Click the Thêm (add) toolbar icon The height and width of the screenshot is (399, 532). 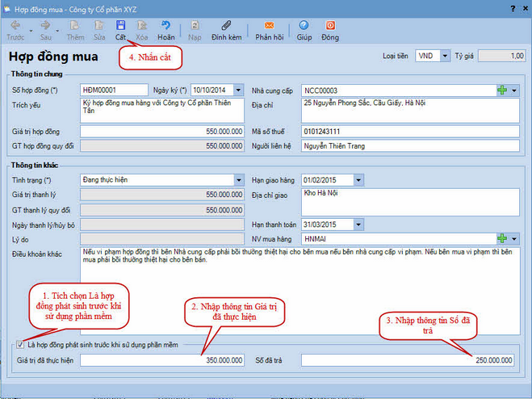(x=75, y=26)
